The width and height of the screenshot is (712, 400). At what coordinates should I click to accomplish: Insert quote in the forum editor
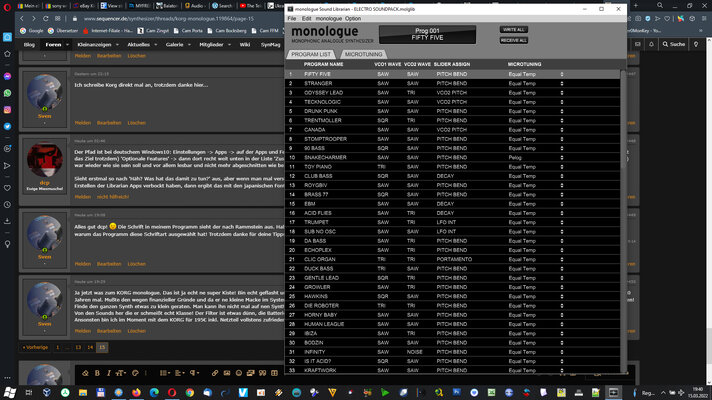262,373
